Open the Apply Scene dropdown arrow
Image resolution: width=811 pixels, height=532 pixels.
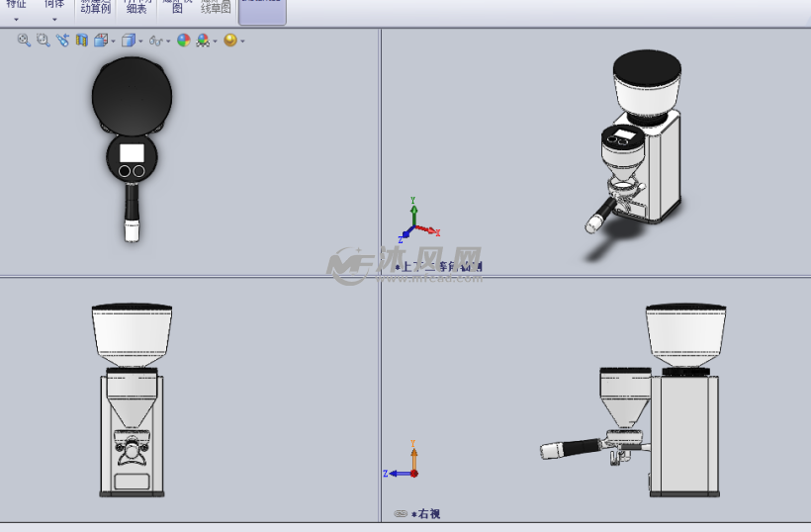click(x=215, y=42)
